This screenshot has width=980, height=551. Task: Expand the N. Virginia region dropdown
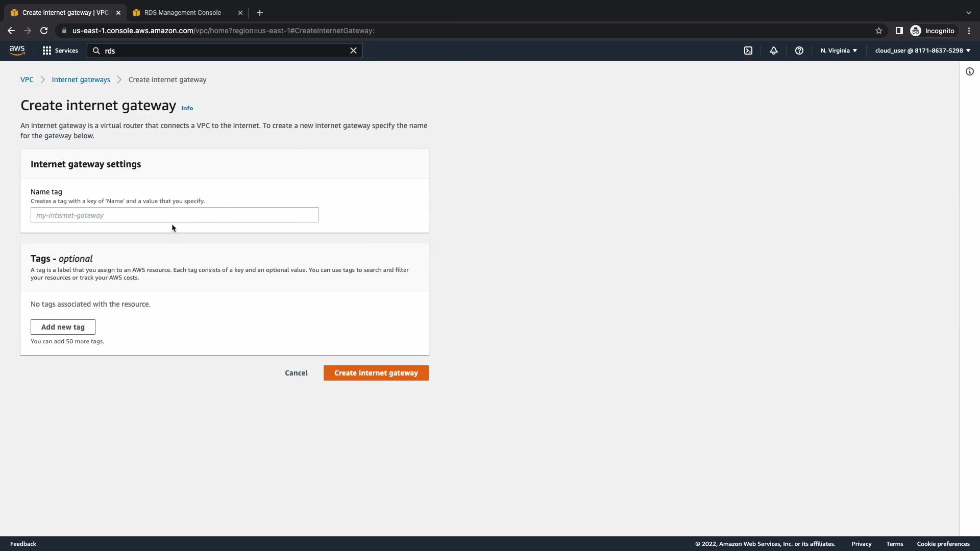[x=839, y=51]
